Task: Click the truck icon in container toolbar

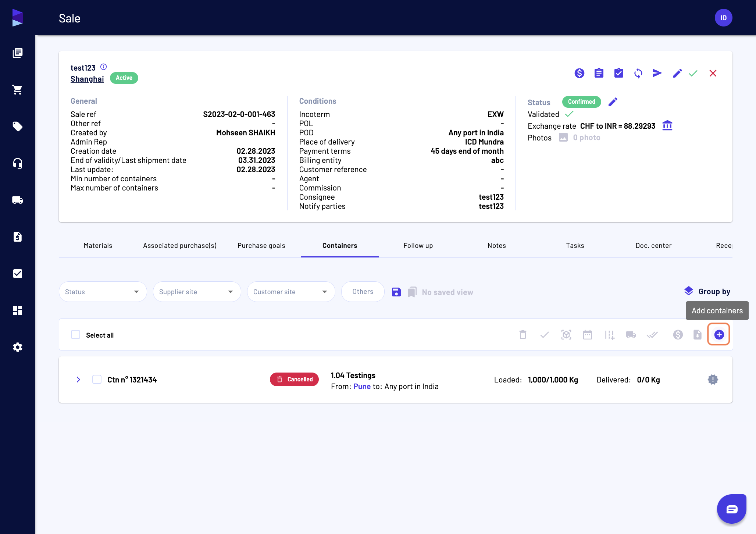Action: click(631, 335)
